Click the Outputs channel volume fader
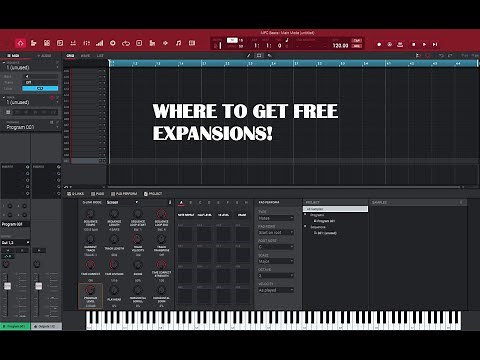 pyautogui.click(x=39, y=286)
